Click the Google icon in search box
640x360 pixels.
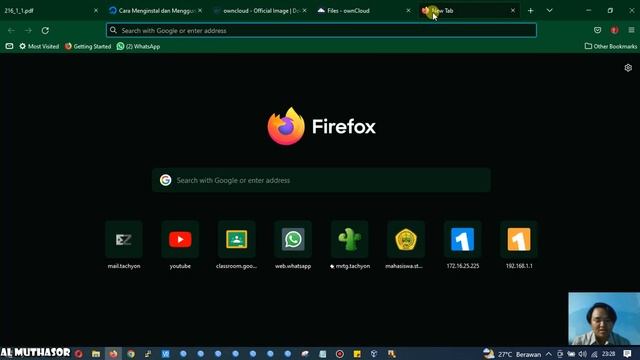point(166,180)
